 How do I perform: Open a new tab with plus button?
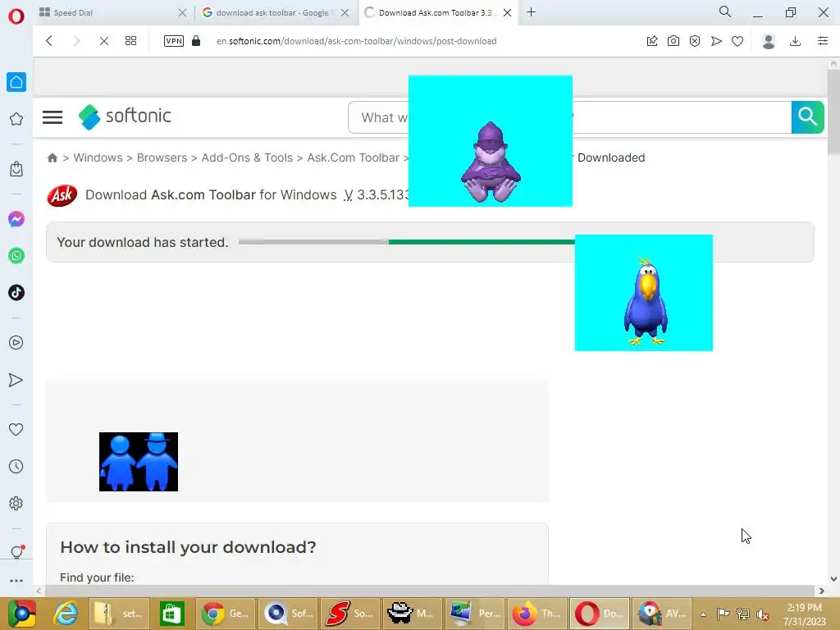coord(531,11)
